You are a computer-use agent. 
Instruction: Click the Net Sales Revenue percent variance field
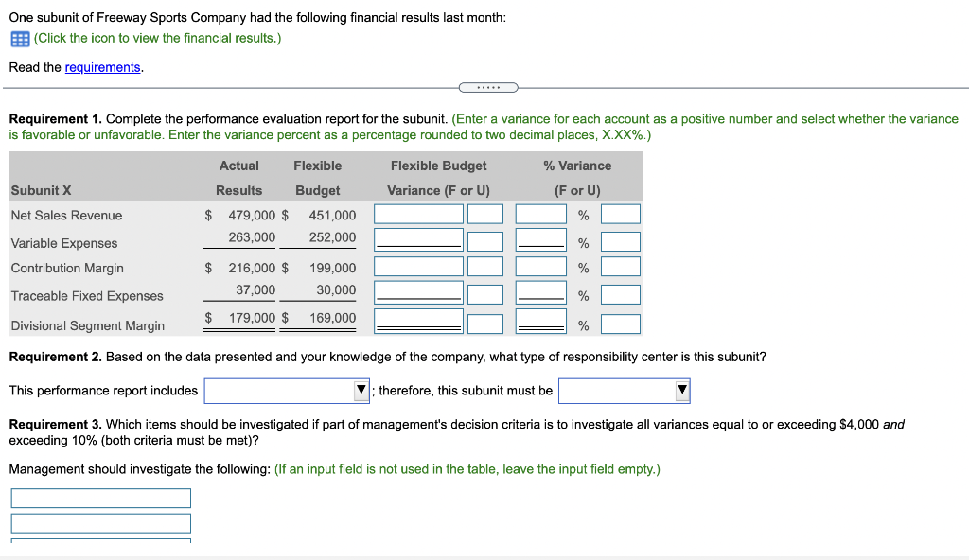click(x=540, y=214)
